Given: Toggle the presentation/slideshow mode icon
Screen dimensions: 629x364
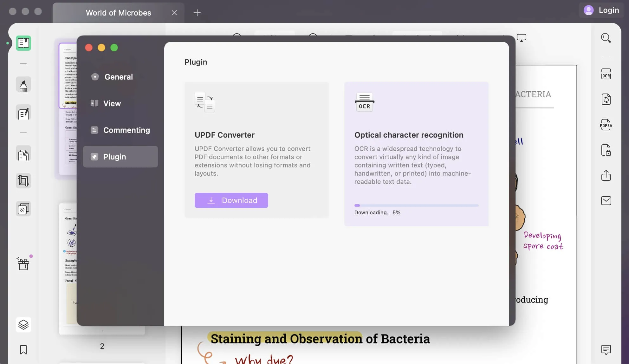Looking at the screenshot, I should click(x=522, y=38).
